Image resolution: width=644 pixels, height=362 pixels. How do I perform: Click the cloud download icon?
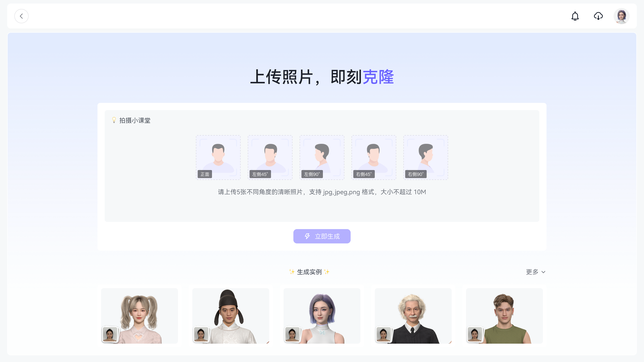coord(598,16)
